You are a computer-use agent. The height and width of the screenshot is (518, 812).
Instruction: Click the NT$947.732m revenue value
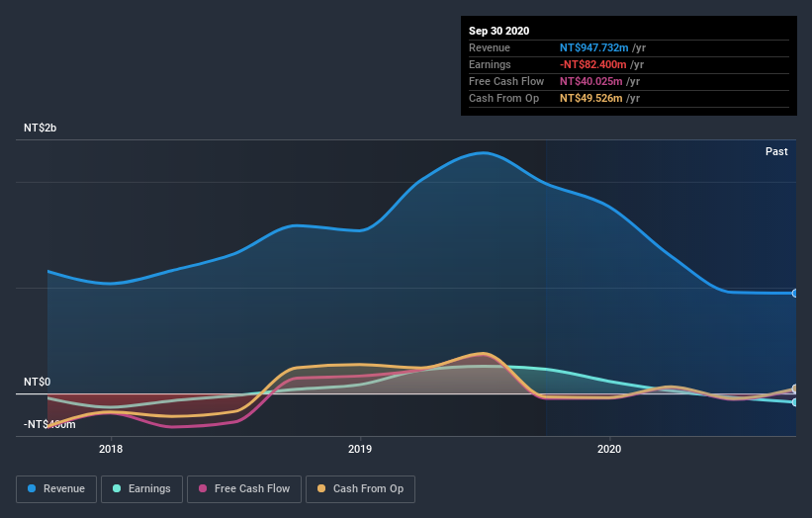coord(594,47)
